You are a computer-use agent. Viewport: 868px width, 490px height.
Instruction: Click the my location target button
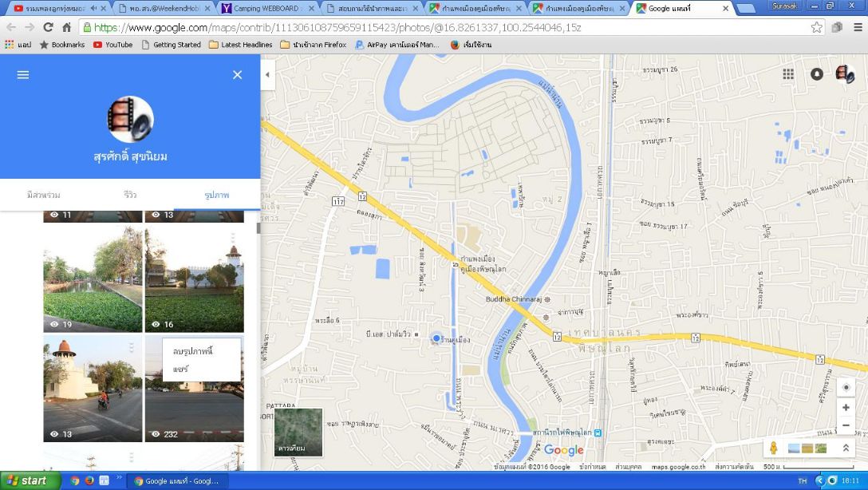click(846, 388)
